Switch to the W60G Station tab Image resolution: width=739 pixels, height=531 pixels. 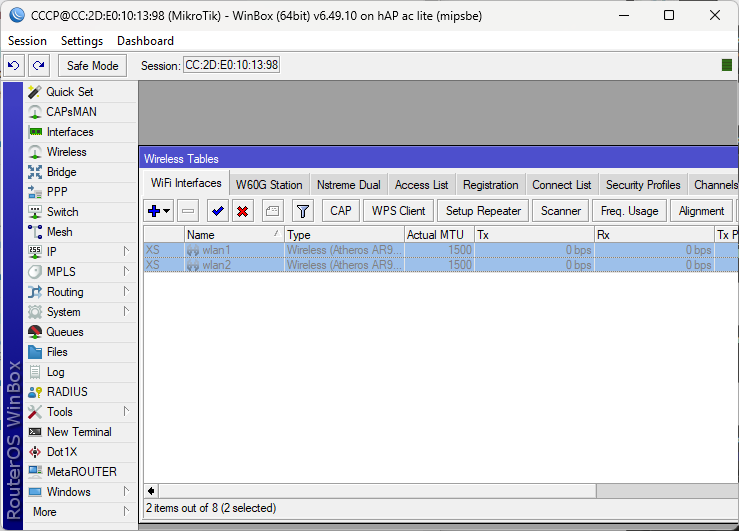click(269, 185)
